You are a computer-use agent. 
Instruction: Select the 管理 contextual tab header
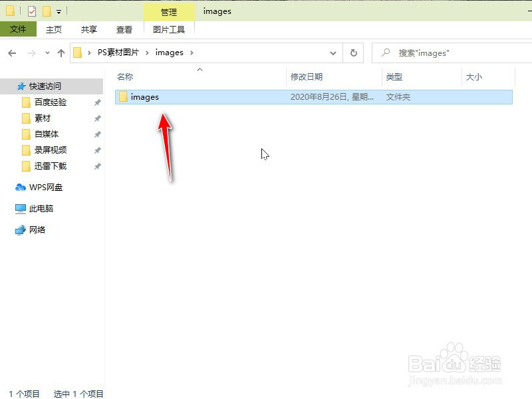(x=169, y=12)
